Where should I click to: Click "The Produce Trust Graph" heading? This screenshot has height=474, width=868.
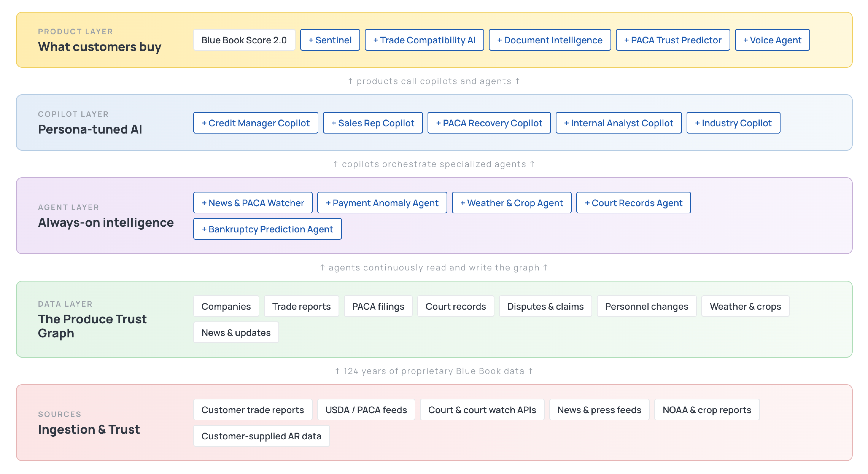click(x=92, y=326)
